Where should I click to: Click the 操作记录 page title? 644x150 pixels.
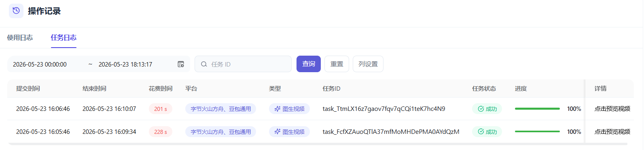pyautogui.click(x=44, y=11)
